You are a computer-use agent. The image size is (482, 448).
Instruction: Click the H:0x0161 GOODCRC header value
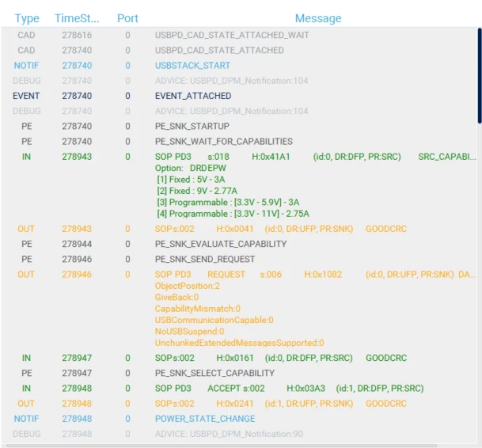(235, 358)
